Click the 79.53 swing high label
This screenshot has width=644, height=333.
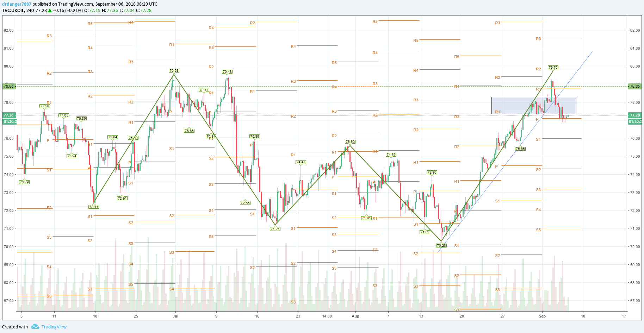tap(174, 71)
